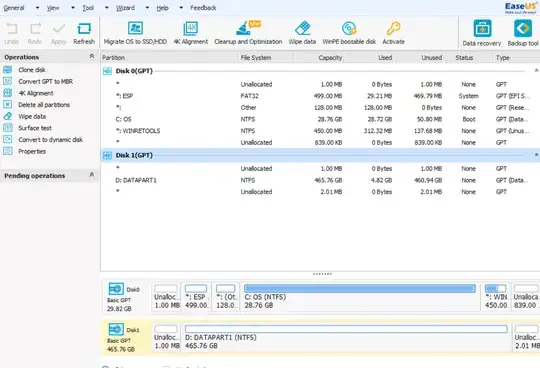Screen dimensions: 540x368
Task: Launch the 4K Alignment toolbar tool
Action: (190, 33)
